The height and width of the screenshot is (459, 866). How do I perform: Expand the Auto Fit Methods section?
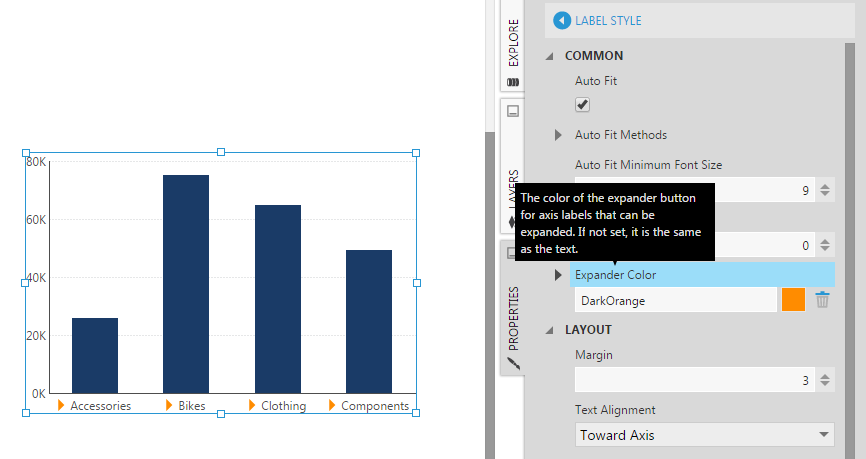click(x=558, y=135)
